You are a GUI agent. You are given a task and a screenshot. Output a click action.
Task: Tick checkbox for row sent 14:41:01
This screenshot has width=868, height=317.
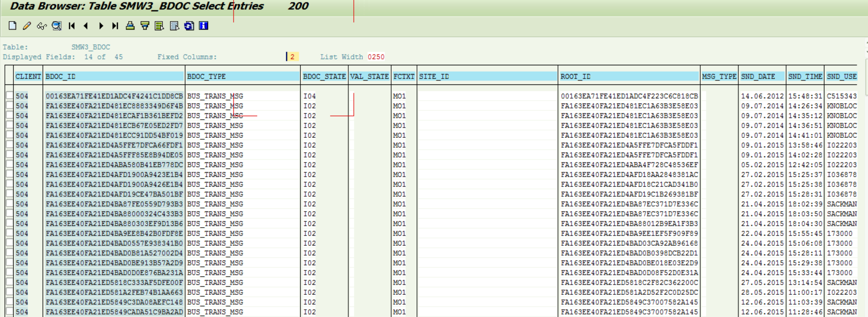coord(9,135)
